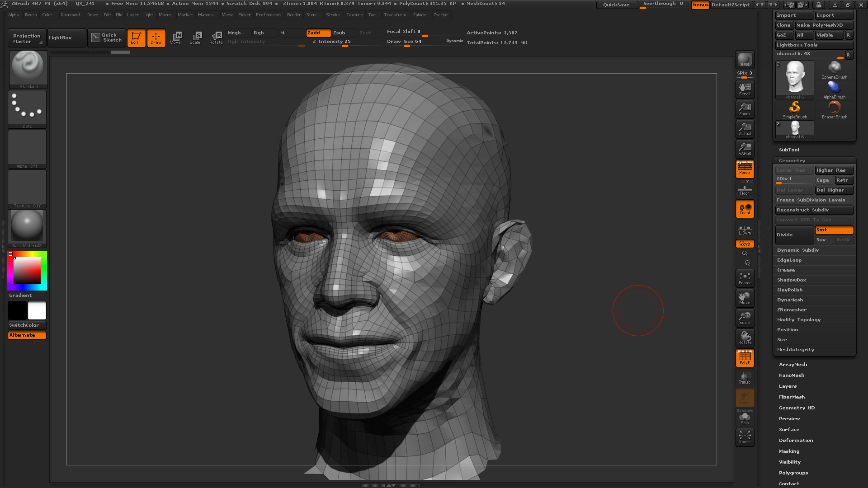The height and width of the screenshot is (488, 868).
Task: Expand the Polygroups section
Action: [x=793, y=473]
